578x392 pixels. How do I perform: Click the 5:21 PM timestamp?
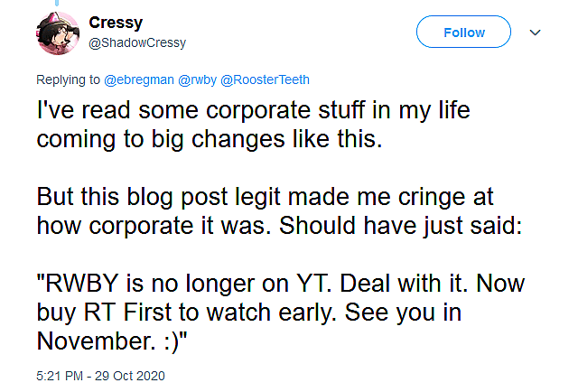tap(61, 375)
